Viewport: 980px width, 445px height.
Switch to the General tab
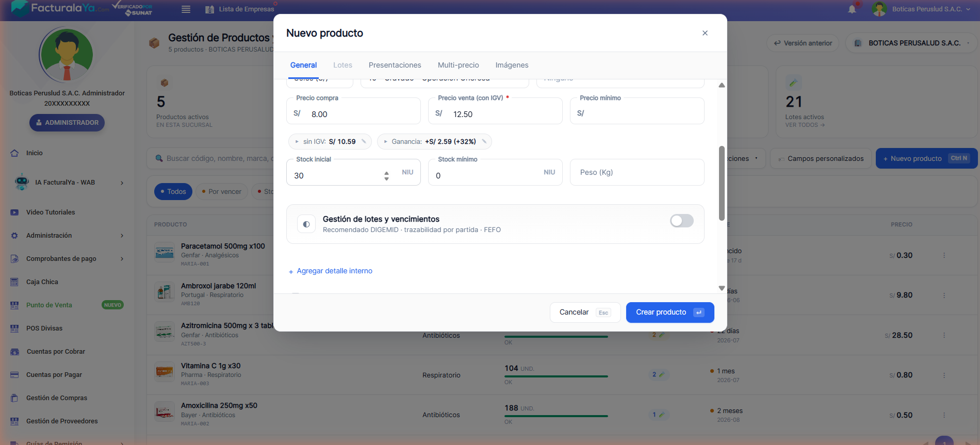click(x=303, y=65)
